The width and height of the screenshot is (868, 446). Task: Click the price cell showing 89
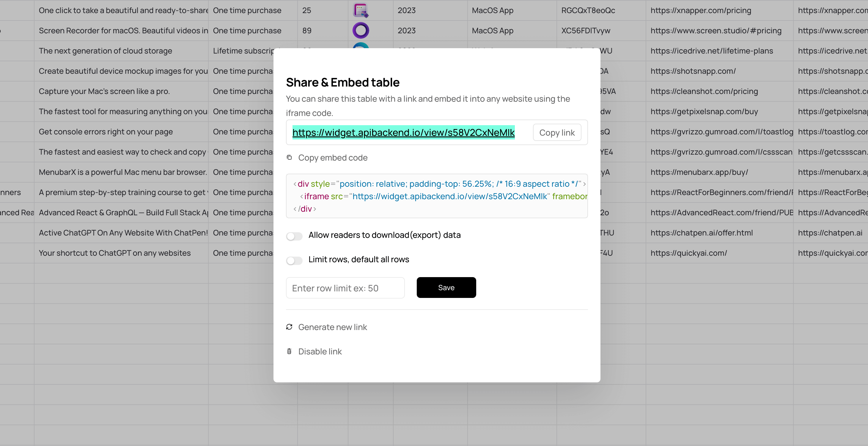point(323,31)
